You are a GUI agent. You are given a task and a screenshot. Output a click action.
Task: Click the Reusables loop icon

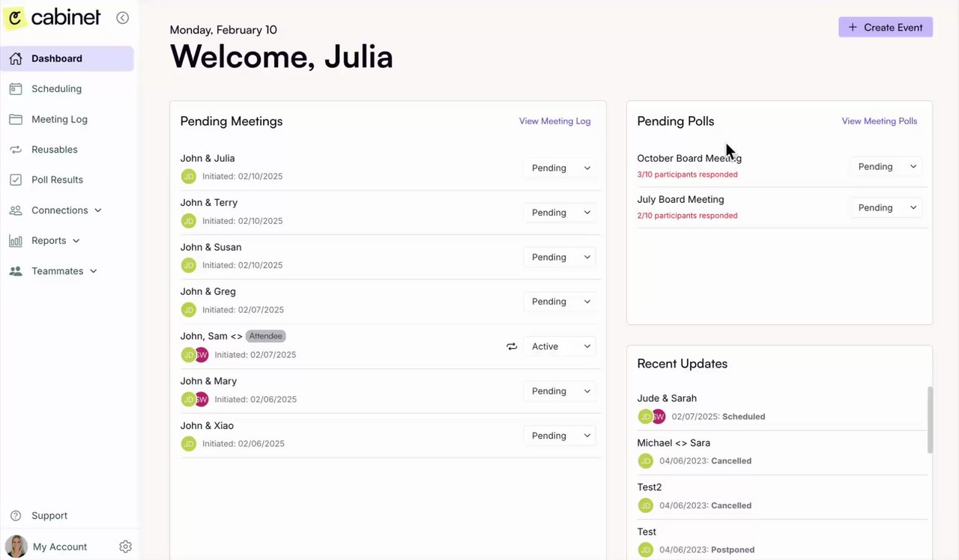(x=16, y=150)
